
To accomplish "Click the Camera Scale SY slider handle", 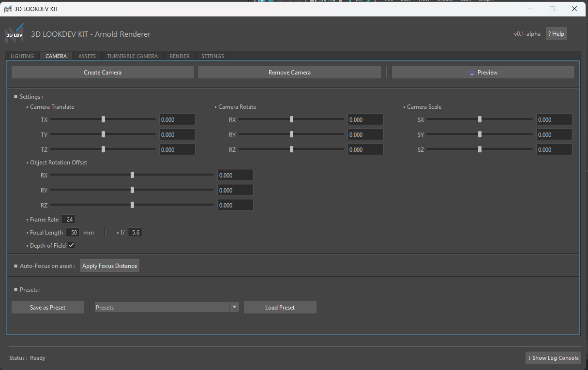I will [x=480, y=134].
